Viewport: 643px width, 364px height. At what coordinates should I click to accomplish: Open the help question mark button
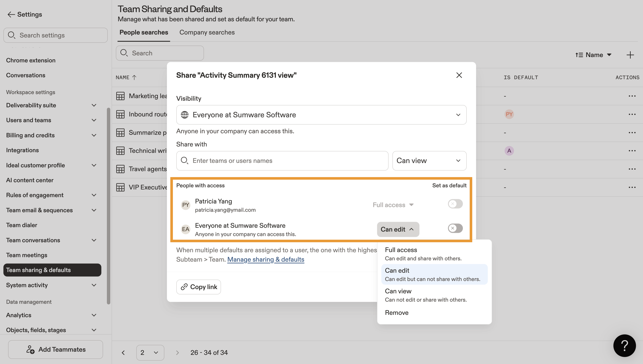pos(624,345)
